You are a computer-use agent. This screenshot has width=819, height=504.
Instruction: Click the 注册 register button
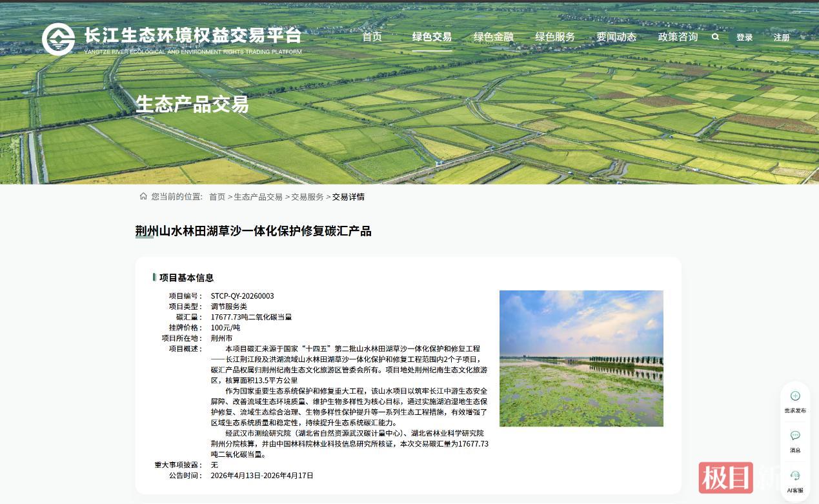click(782, 37)
